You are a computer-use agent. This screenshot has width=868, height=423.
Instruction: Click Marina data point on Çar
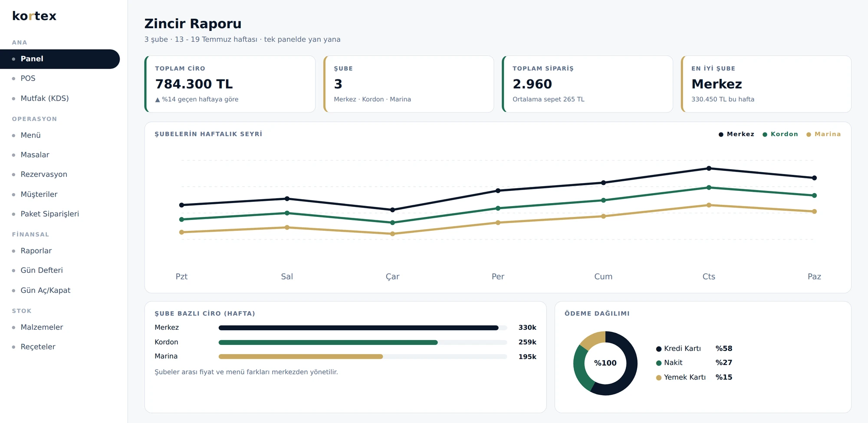[x=392, y=234]
